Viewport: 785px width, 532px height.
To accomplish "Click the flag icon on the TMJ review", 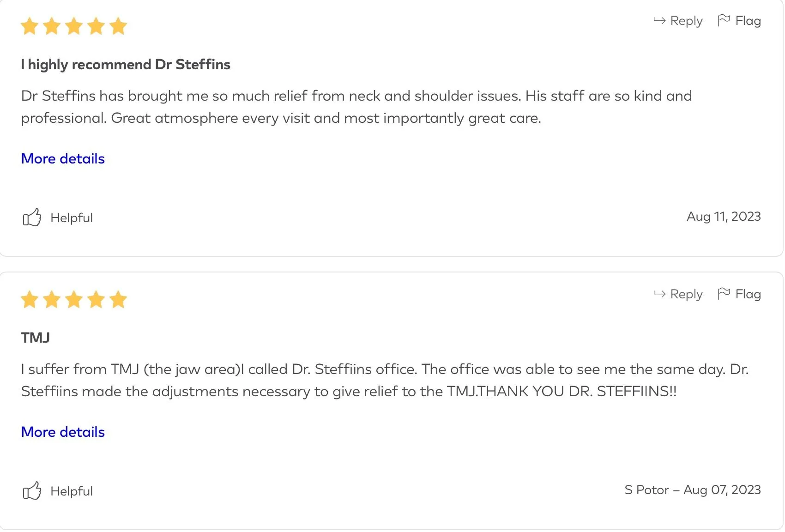I will pos(724,294).
